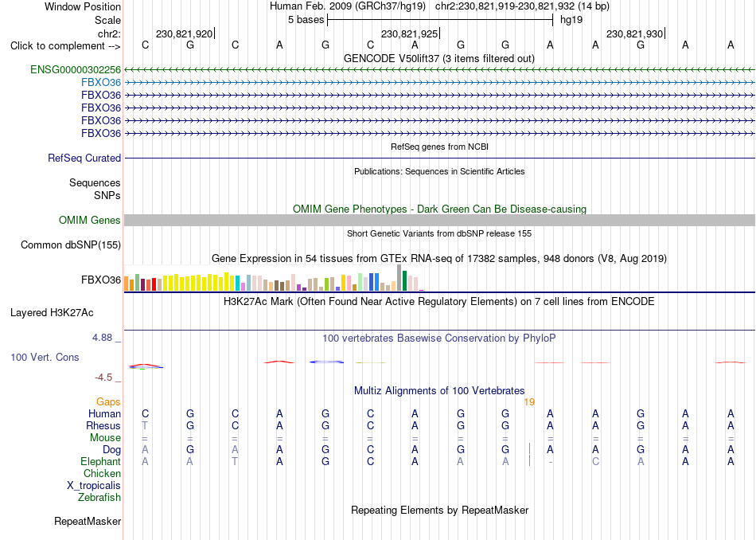Click the Human species label
756x540 pixels.
tap(104, 414)
